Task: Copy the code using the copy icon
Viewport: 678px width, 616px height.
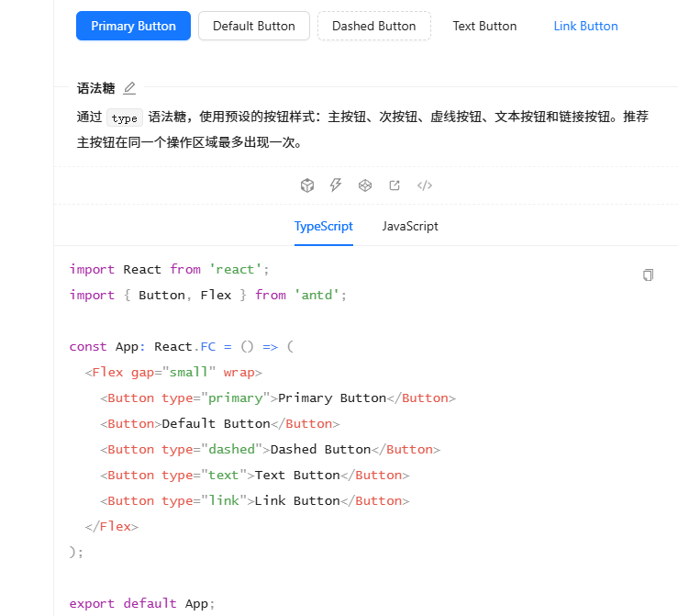Action: (x=648, y=274)
